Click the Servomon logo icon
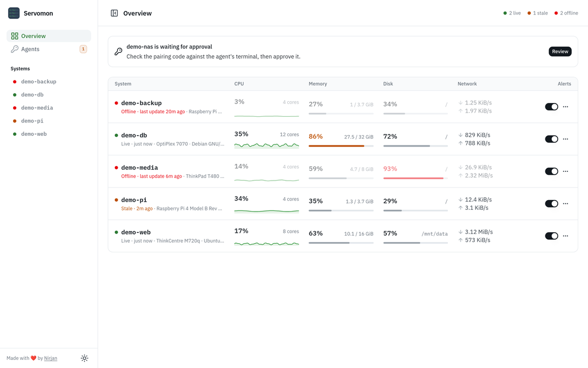 [14, 13]
